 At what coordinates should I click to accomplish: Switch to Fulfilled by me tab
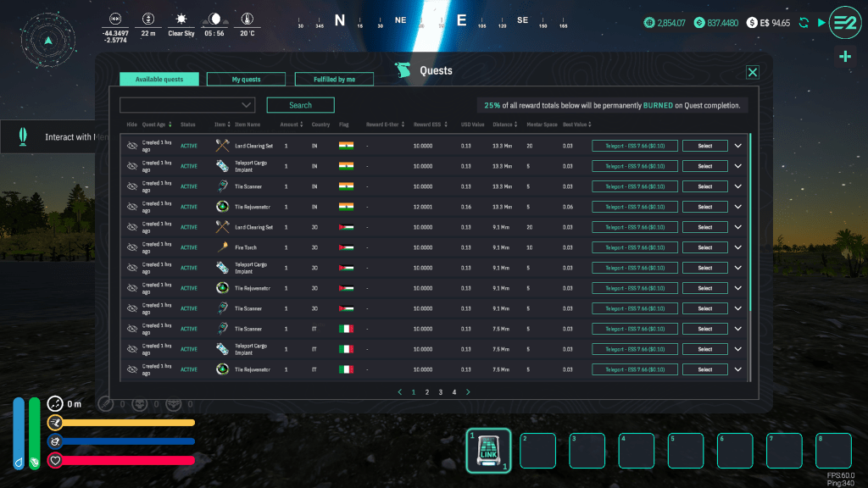coord(334,79)
